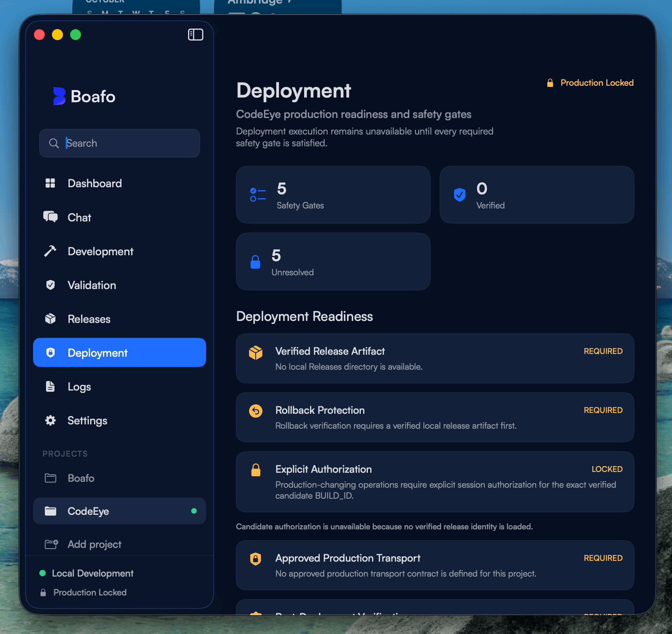Click the Safety Gates checklist icon
The image size is (672, 634).
pyautogui.click(x=258, y=195)
